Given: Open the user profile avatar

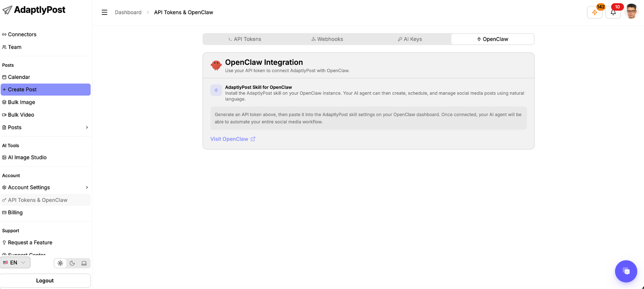Looking at the screenshot, I should 632,11.
